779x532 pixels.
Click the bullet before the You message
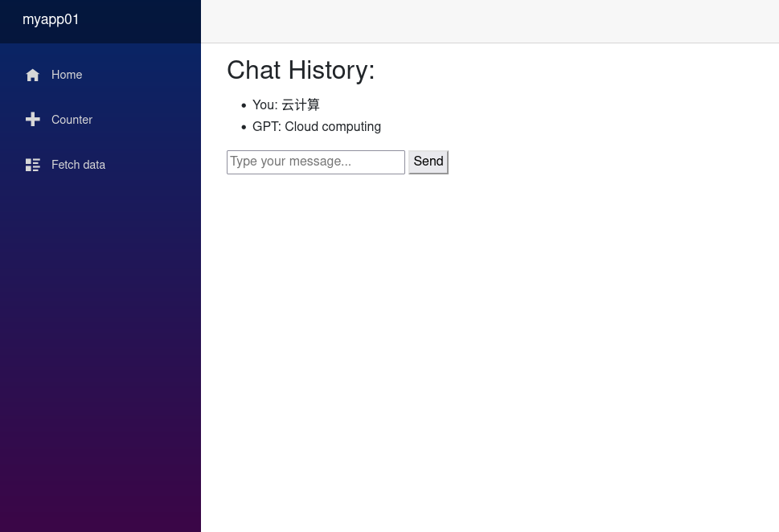tap(244, 105)
